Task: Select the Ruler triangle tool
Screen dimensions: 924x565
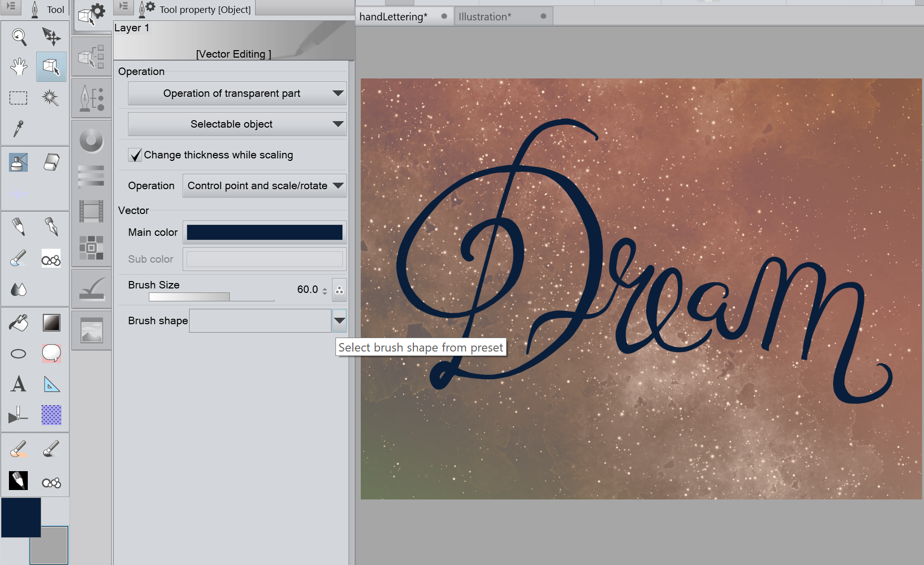Action: [x=51, y=384]
